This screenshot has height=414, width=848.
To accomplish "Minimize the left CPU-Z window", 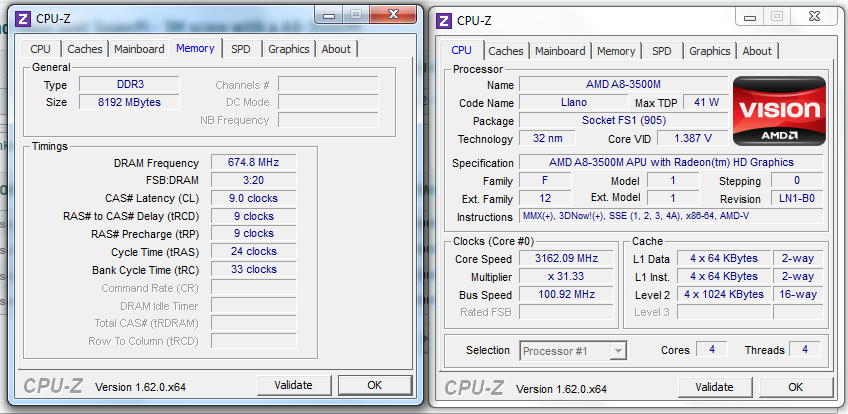I will coord(329,15).
